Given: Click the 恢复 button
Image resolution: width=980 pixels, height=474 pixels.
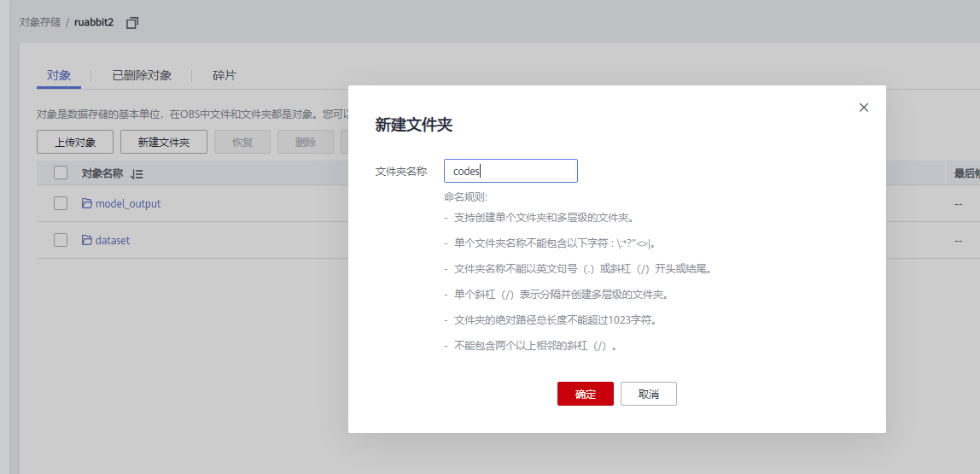Looking at the screenshot, I should click(242, 142).
